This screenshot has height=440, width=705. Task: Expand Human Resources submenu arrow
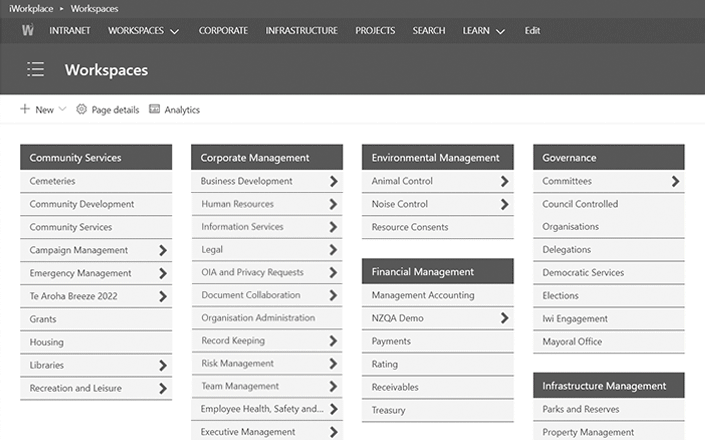pos(334,204)
